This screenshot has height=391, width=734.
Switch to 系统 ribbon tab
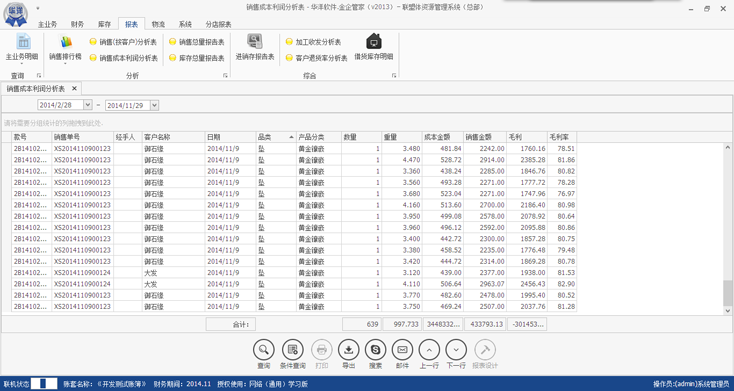(185, 24)
